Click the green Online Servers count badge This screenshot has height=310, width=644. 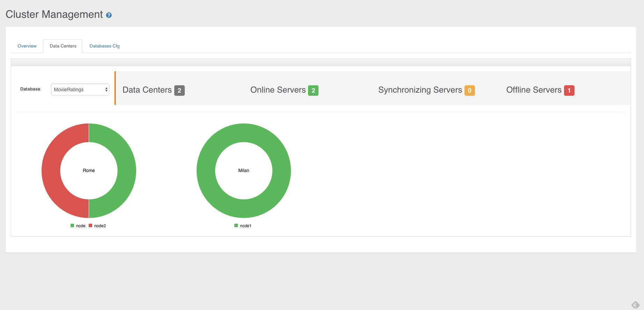click(313, 91)
